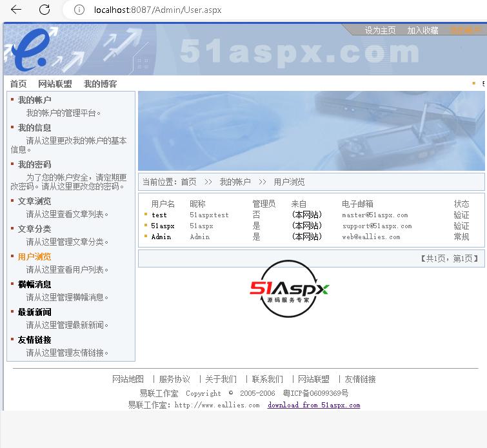Click email web@eallies.com
Image resolution: width=487 pixels, height=448 pixels.
click(371, 237)
